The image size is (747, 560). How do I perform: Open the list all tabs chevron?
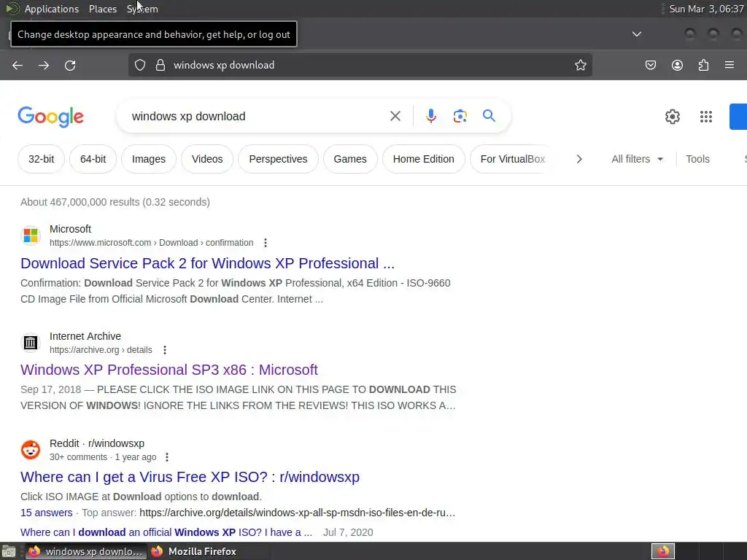pyautogui.click(x=636, y=34)
